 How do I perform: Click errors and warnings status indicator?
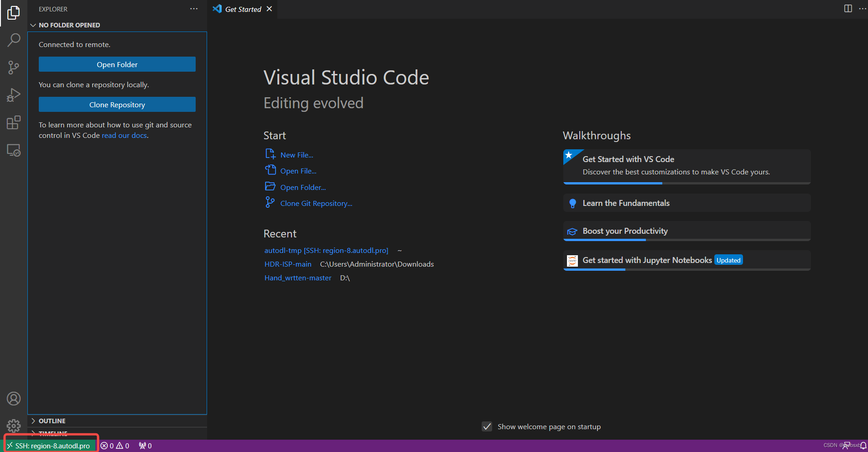pyautogui.click(x=115, y=446)
